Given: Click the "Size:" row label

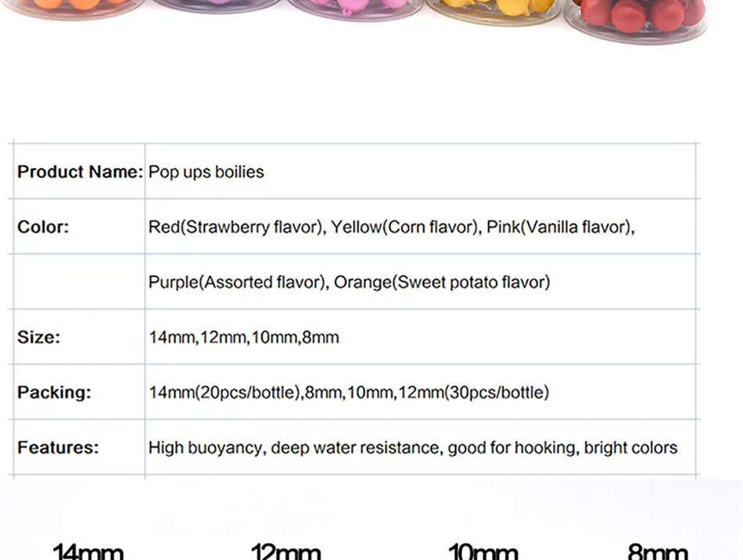Looking at the screenshot, I should pyautogui.click(x=39, y=338).
